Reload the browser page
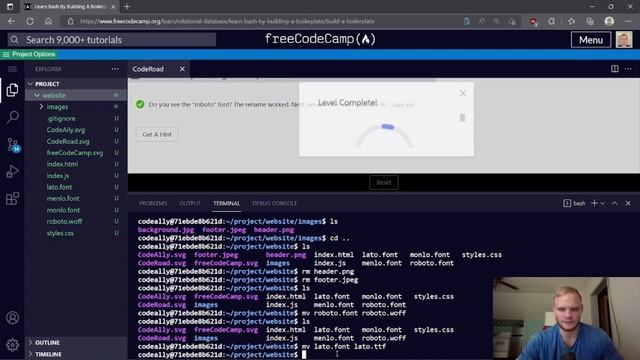640x360 pixels. pos(30,21)
